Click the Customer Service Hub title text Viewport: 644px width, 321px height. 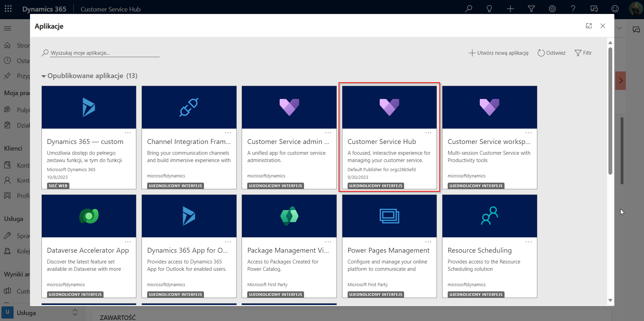(382, 142)
